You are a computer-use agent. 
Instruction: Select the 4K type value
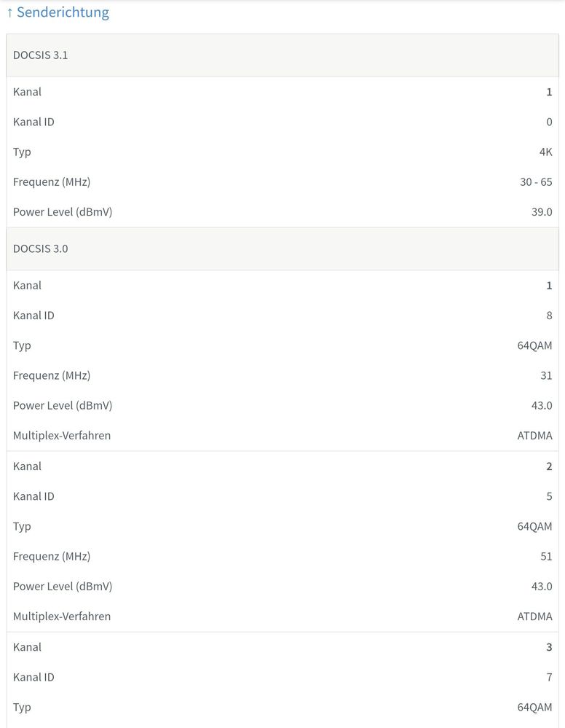[545, 152]
